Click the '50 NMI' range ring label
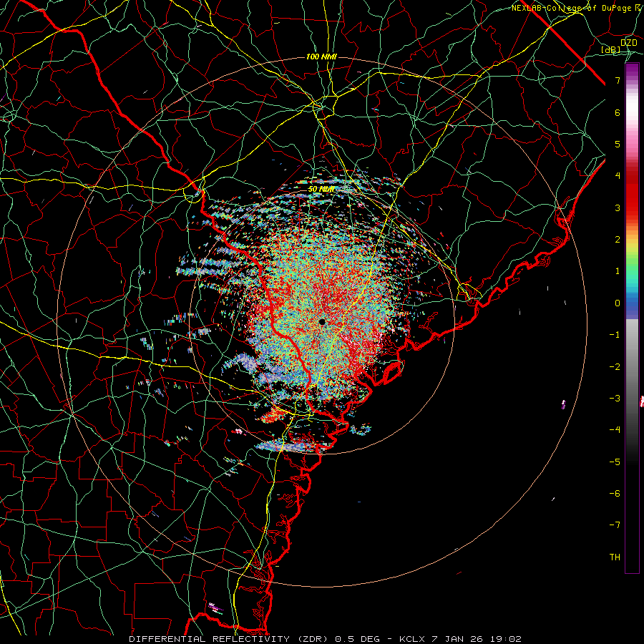The height and width of the screenshot is (644, 644). pyautogui.click(x=321, y=190)
